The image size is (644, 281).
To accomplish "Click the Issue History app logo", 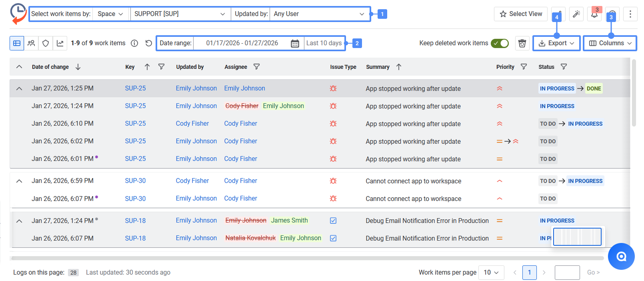I will 18,14.
